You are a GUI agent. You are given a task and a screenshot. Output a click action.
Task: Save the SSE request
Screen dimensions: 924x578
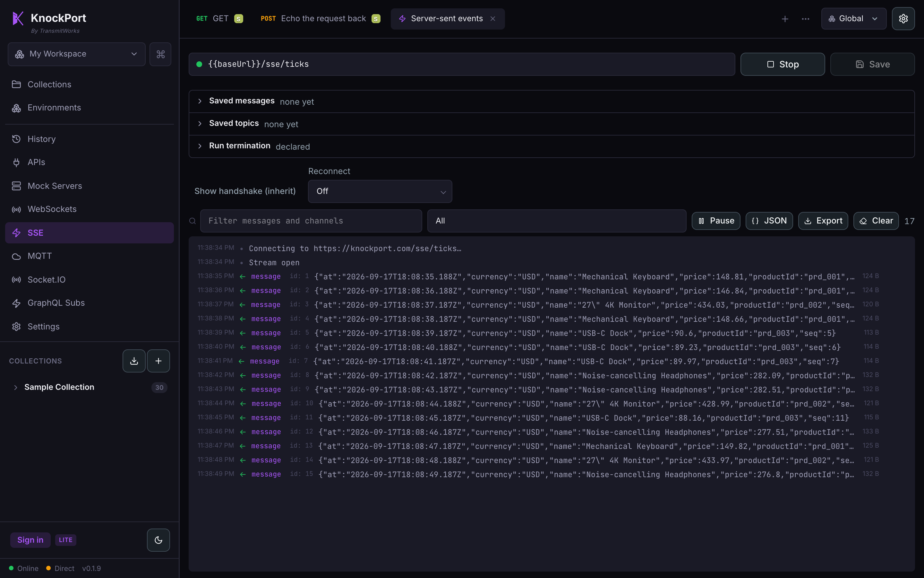point(872,64)
